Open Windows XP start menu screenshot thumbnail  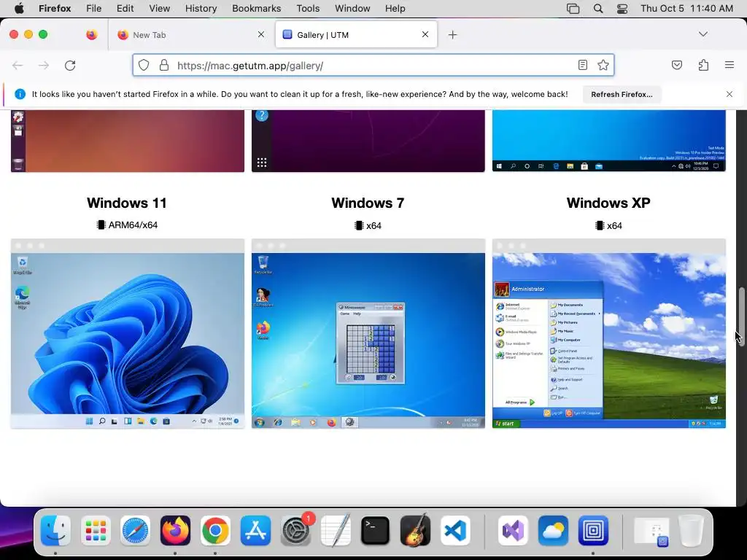pyautogui.click(x=609, y=333)
